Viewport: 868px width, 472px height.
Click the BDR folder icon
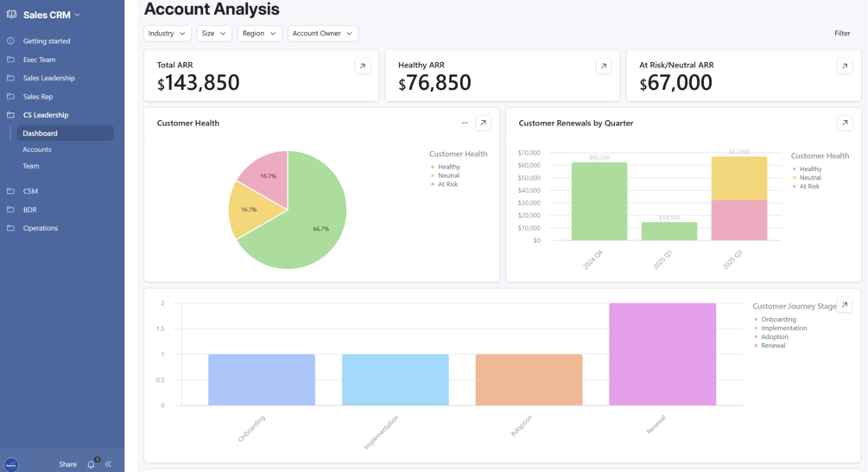(10, 209)
